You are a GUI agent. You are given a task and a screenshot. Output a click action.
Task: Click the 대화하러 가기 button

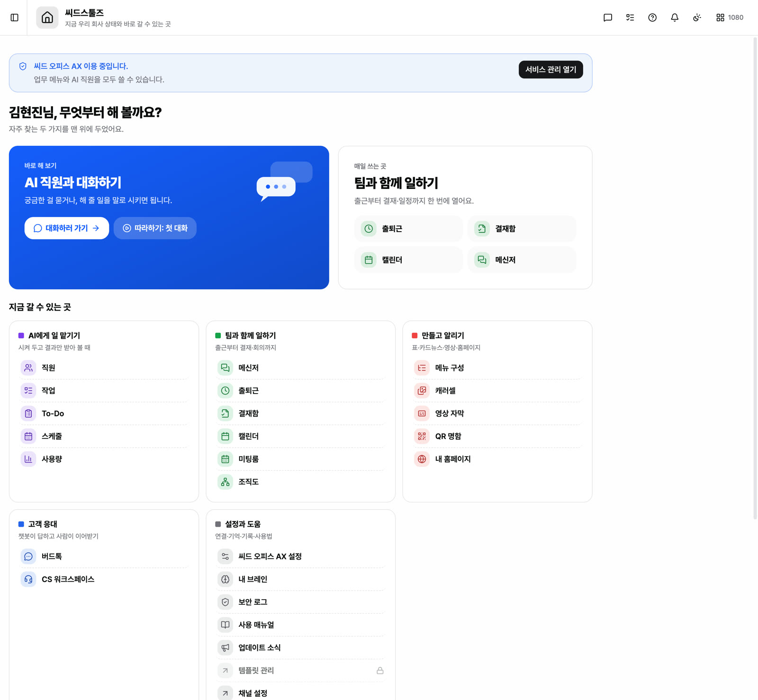pos(67,228)
